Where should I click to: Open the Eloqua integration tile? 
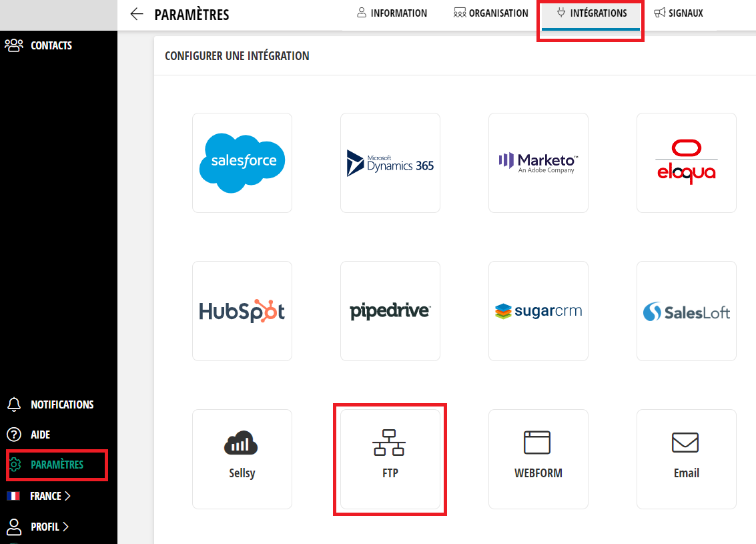pyautogui.click(x=687, y=163)
